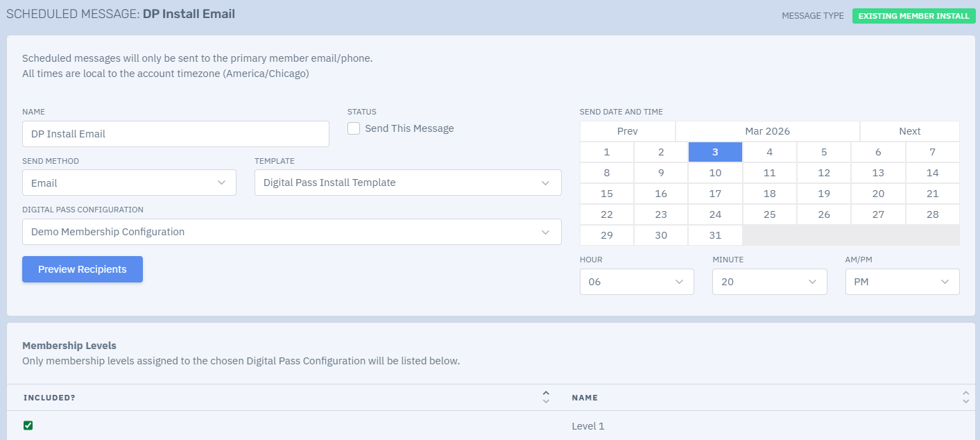Choose March 6 as send date
The width and height of the screenshot is (980, 440).
[x=878, y=152]
